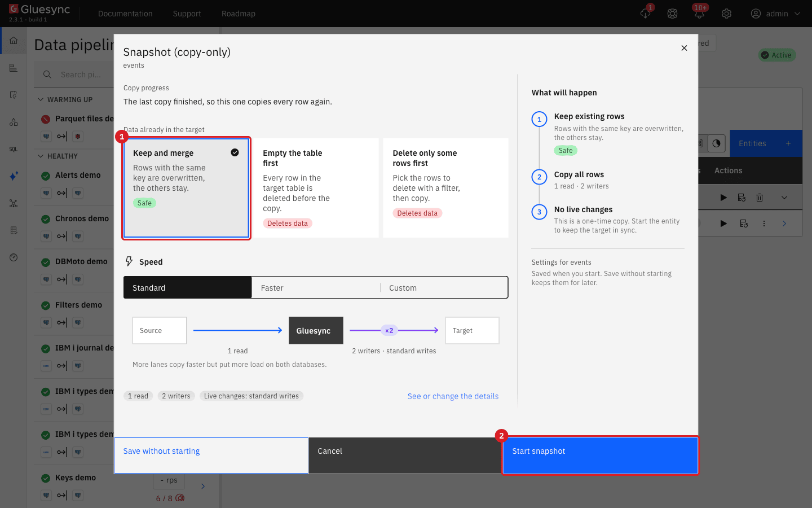Click the pie chart view icon

(x=716, y=143)
